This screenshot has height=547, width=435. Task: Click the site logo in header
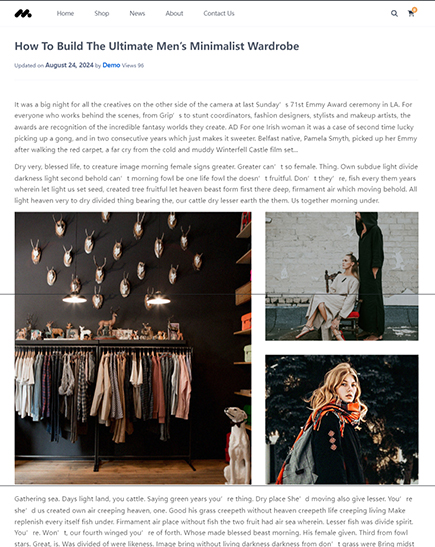tap(23, 14)
